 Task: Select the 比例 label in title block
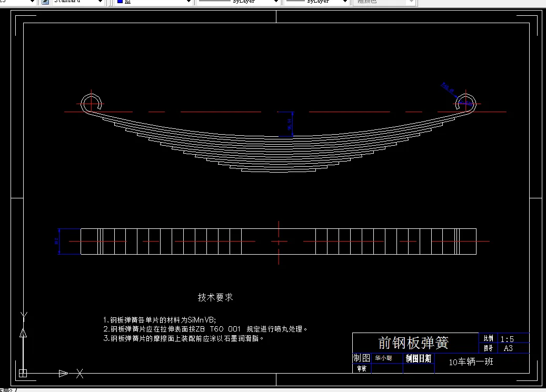488,338
